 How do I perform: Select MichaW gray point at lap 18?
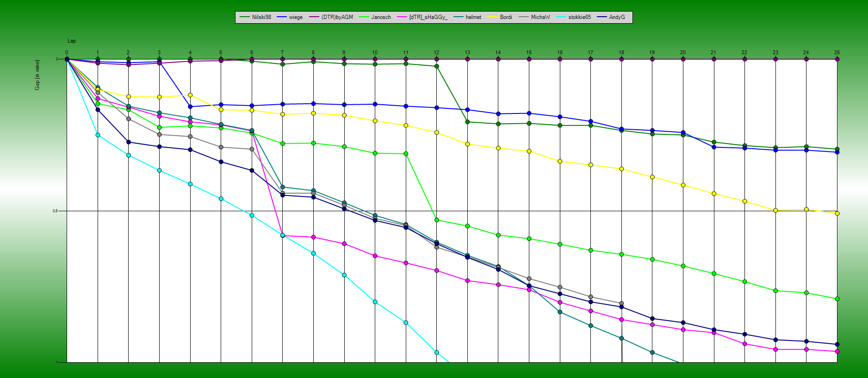(621, 303)
